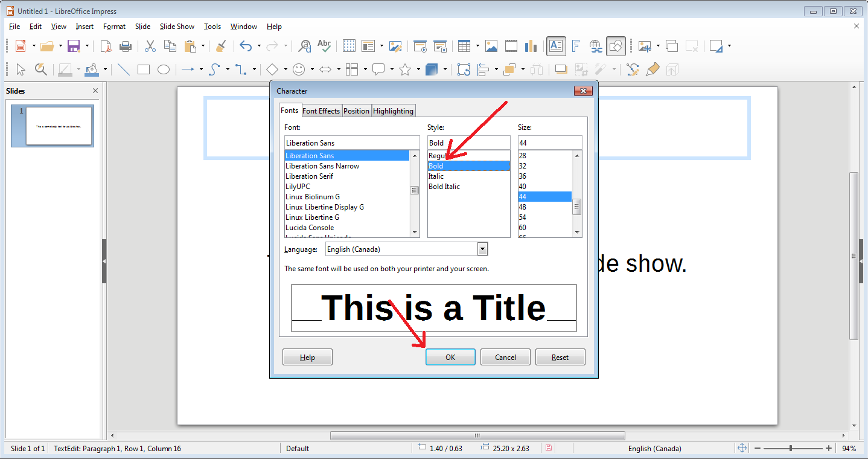Open the Fill Color dropdown arrow
This screenshot has width=868, height=459.
[x=104, y=69]
